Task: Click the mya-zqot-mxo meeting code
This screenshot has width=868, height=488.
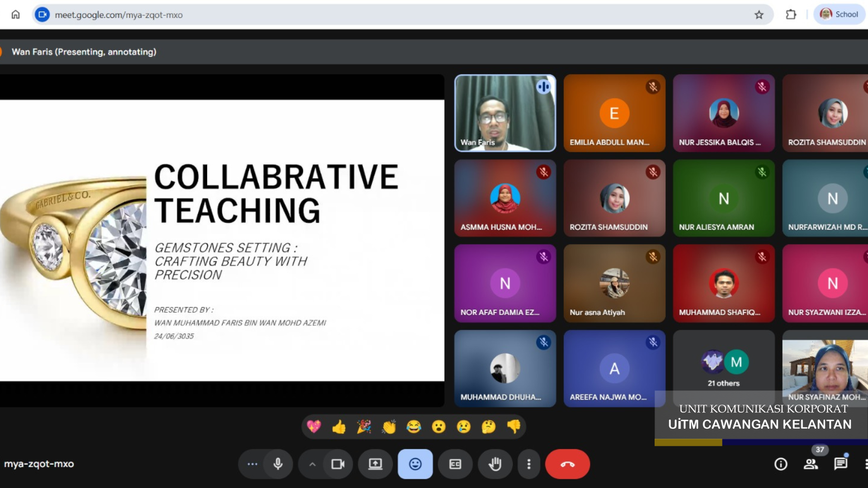Action: 39,464
